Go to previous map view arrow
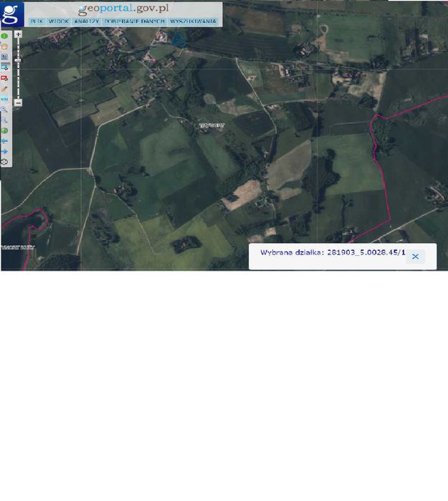Image resolution: width=448 pixels, height=501 pixels. [4, 141]
